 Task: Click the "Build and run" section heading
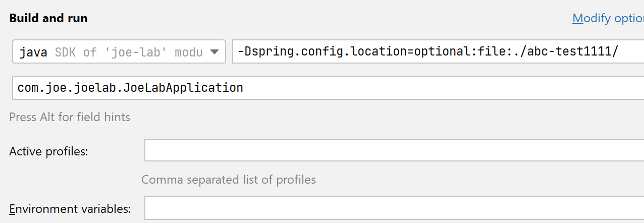(x=48, y=18)
